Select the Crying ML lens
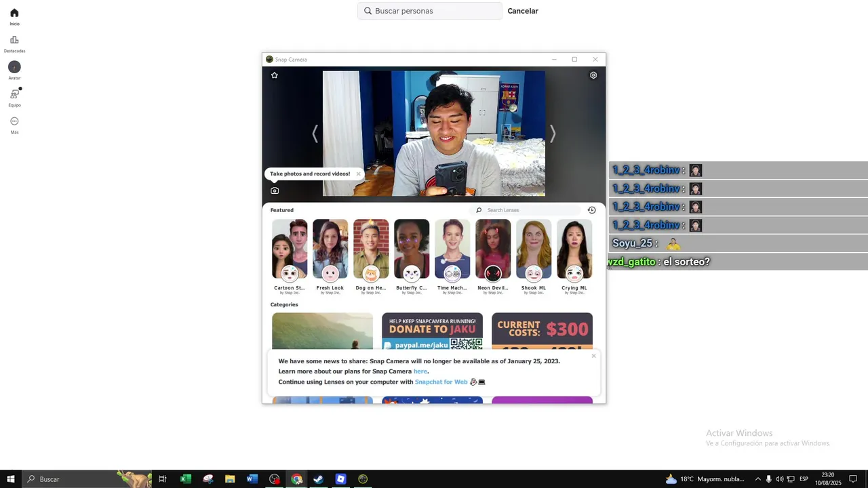Screen dimensions: 868x488 [574, 256]
